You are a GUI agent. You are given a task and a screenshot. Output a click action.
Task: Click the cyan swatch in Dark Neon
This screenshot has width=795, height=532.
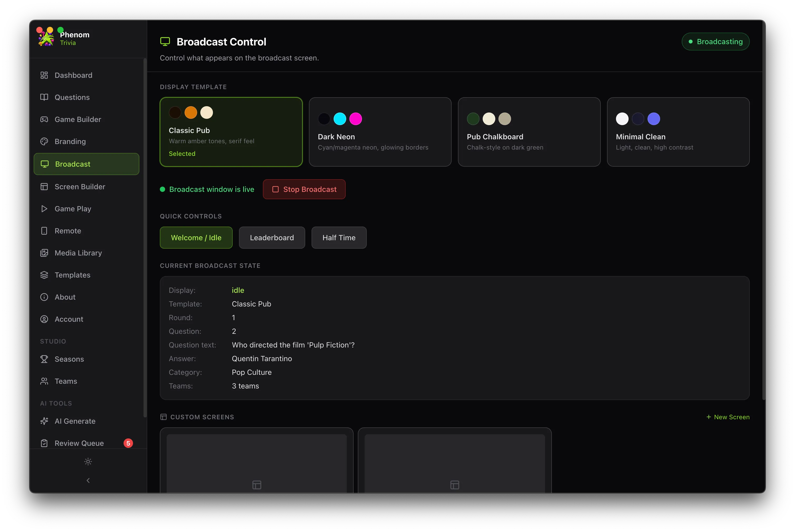pos(340,119)
